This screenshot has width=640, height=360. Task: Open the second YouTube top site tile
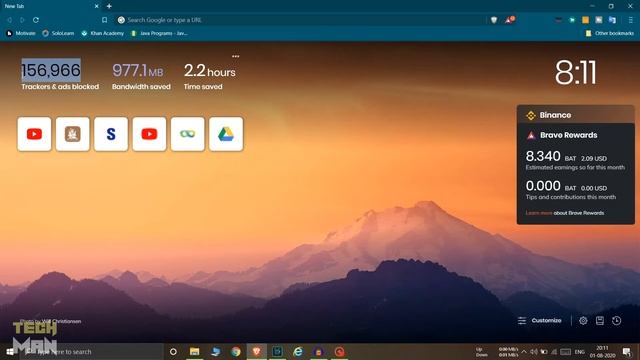click(x=149, y=134)
